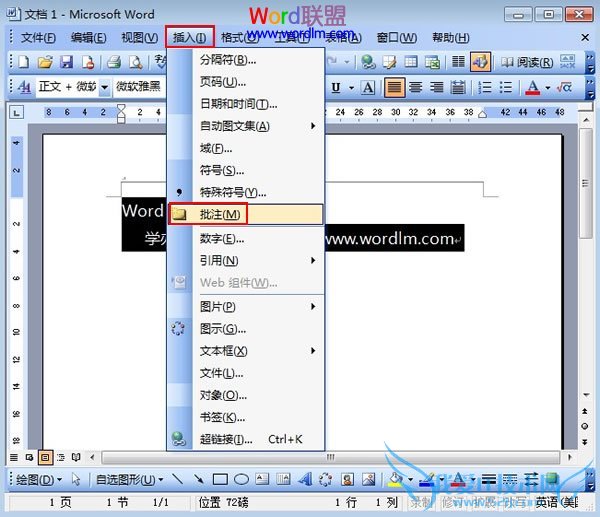This screenshot has width=600, height=517.
Task: Open the 视图(V) menu
Action: tap(140, 38)
